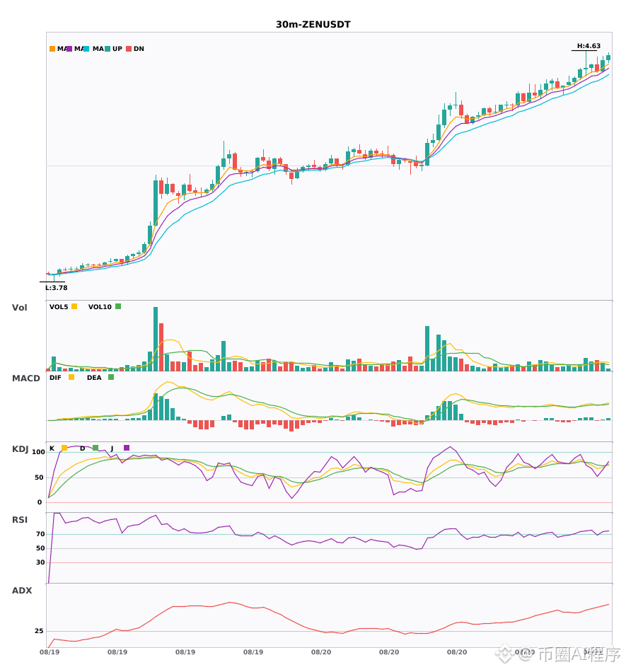Click the RSI axis value 70
The image size is (626, 672).
40,534
